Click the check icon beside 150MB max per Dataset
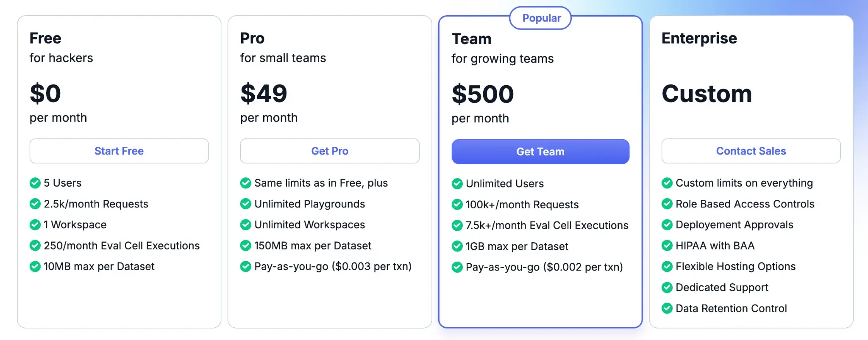 [x=246, y=246]
